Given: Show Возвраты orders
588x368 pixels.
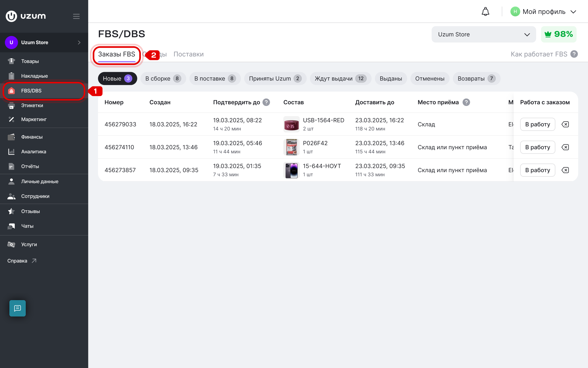Looking at the screenshot, I should (476, 78).
